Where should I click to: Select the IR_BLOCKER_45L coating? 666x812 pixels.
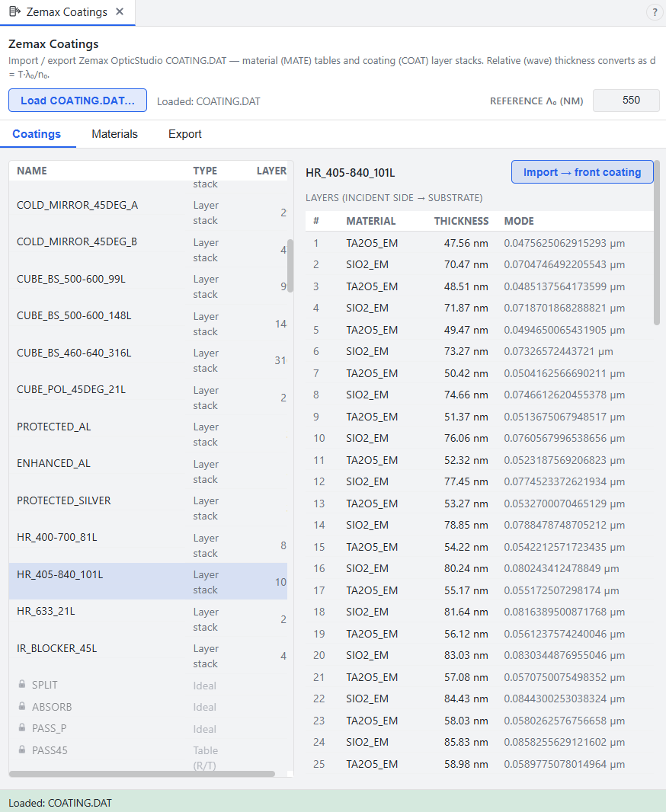[148, 656]
